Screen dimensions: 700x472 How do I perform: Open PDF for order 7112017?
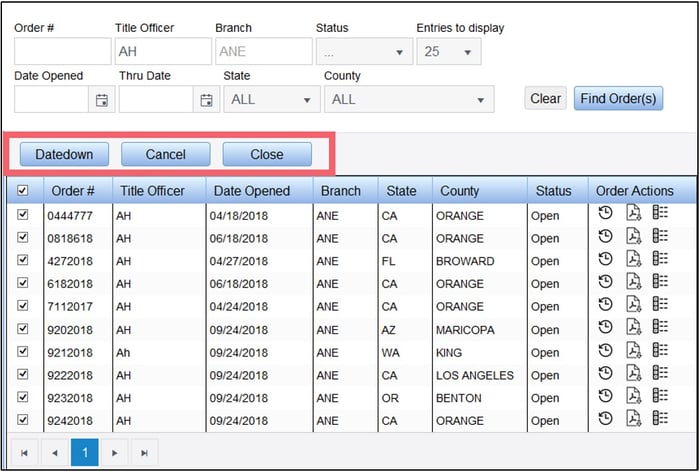[633, 304]
